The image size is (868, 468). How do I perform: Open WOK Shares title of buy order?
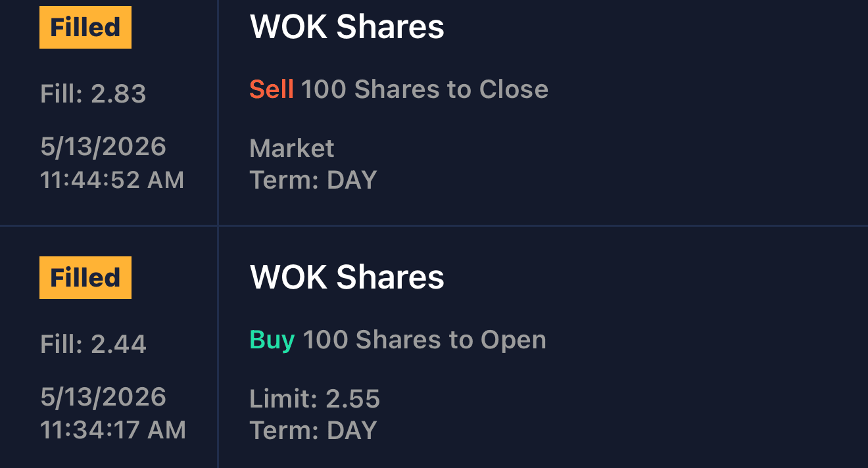[x=347, y=277]
